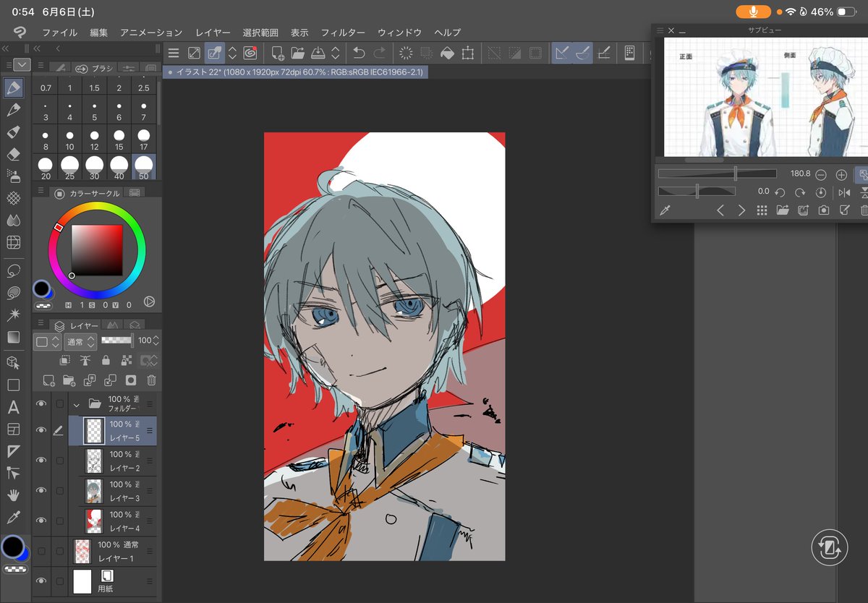The width and height of the screenshot is (868, 603).
Task: Select the Decoration crosshatch tool
Action: (14, 198)
